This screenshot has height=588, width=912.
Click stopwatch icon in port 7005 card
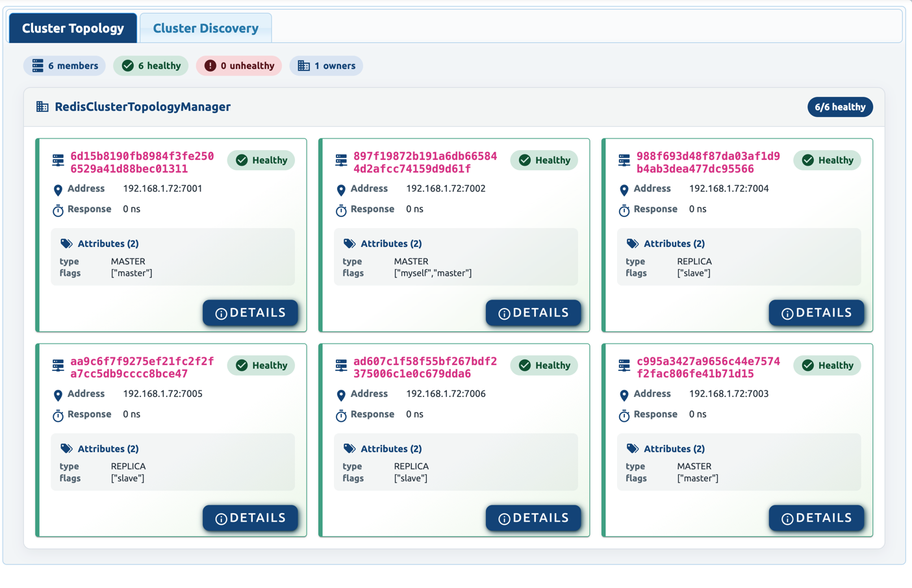pos(58,416)
